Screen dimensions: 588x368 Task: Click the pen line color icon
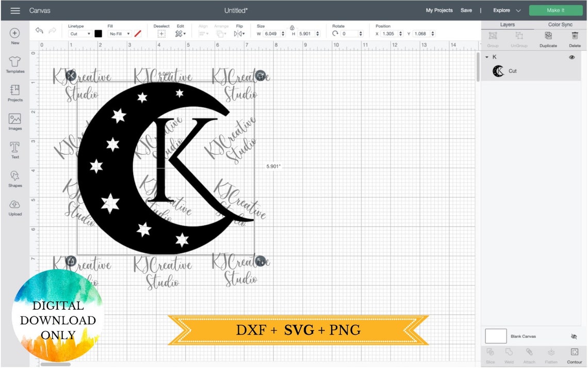138,34
